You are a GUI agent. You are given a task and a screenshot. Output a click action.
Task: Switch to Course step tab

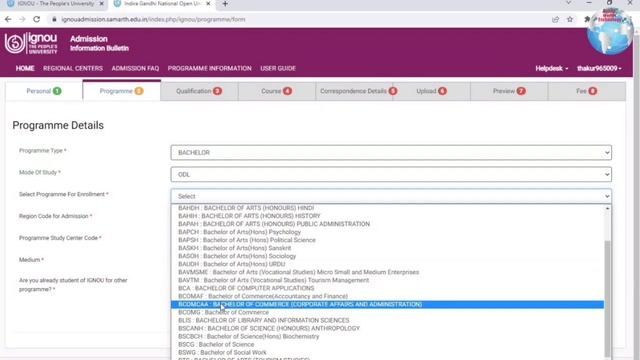click(277, 91)
